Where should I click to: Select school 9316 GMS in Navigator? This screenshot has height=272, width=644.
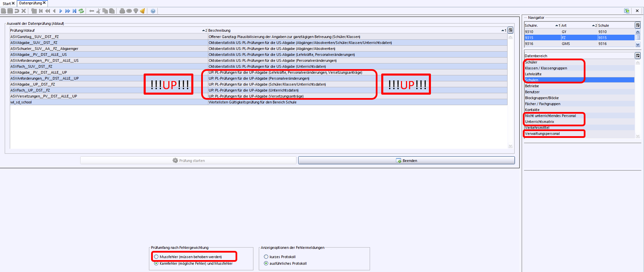579,44
